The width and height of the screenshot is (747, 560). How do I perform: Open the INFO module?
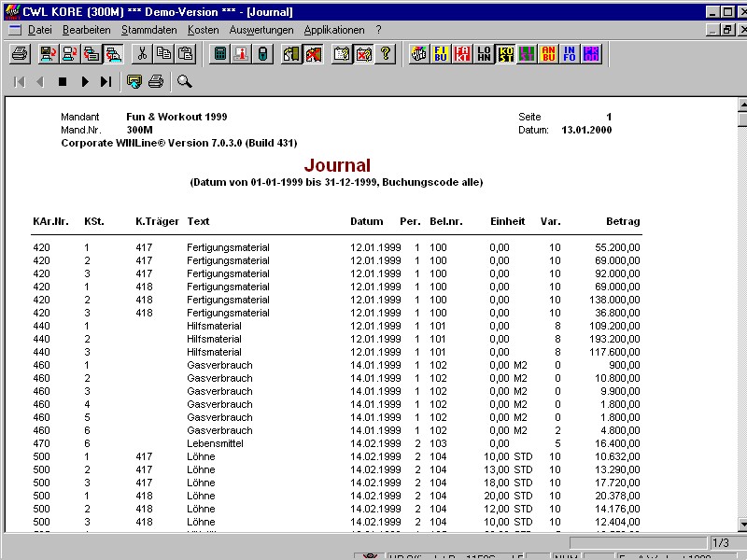pyautogui.click(x=570, y=54)
